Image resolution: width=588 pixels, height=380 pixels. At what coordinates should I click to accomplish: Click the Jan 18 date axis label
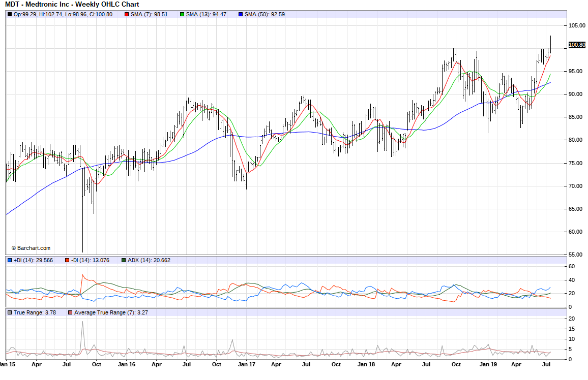[x=367, y=364]
